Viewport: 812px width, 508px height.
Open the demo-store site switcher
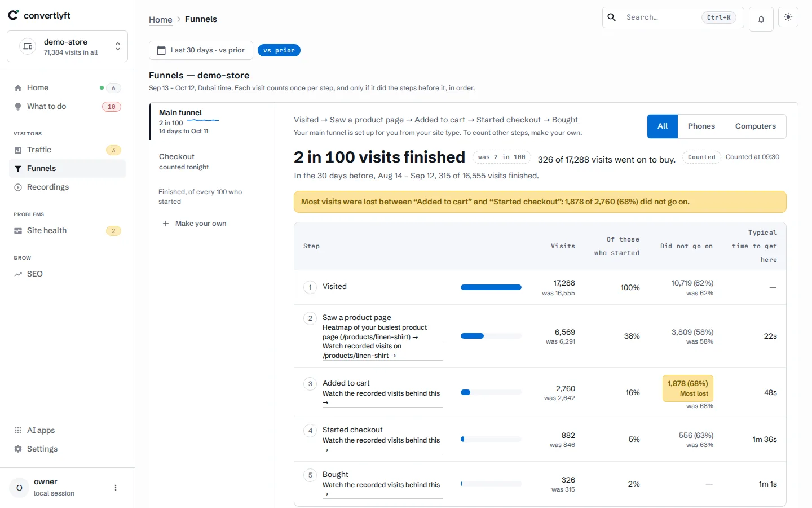[67, 46]
